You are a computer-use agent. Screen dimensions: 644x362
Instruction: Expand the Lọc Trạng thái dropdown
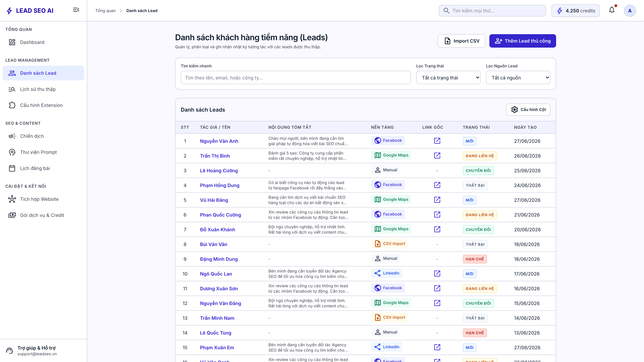[x=448, y=77]
